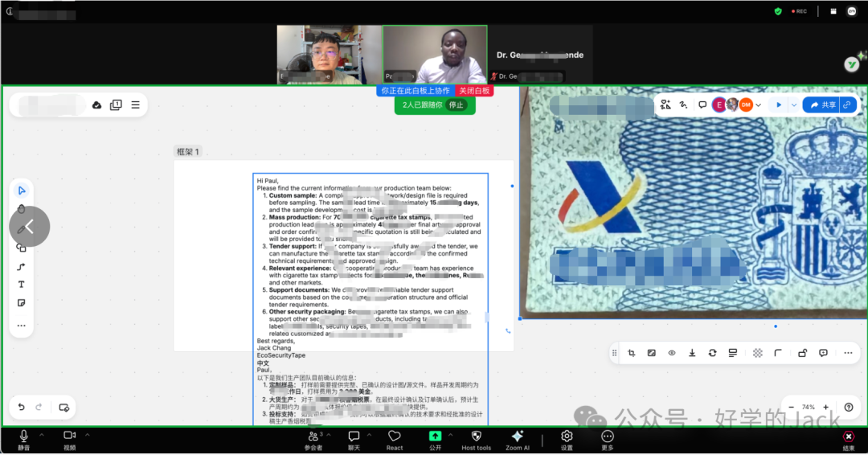Click the caption layout icon
This screenshot has height=455, width=868.
pos(733,353)
